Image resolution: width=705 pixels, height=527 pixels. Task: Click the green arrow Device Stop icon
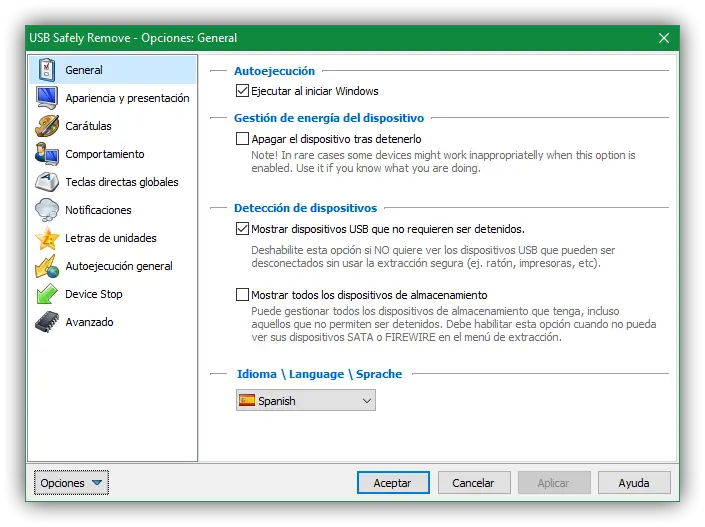pos(47,294)
